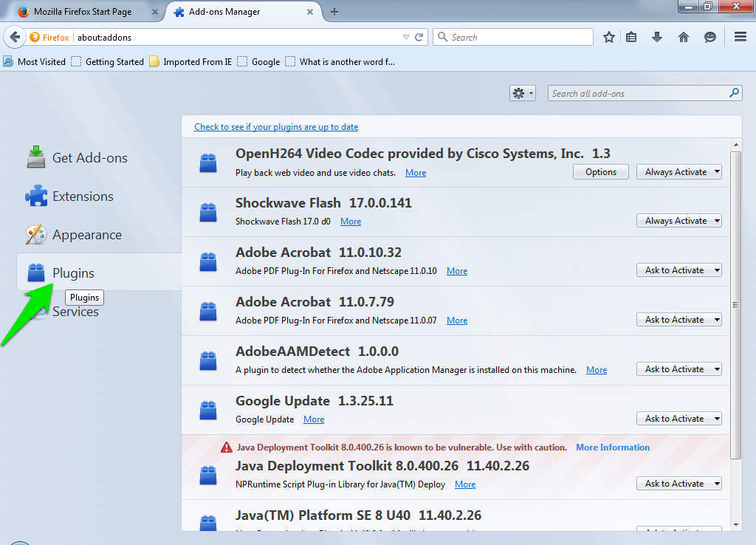The height and width of the screenshot is (545, 756).
Task: Click the plugin list scroll up arrow
Action: 735,145
